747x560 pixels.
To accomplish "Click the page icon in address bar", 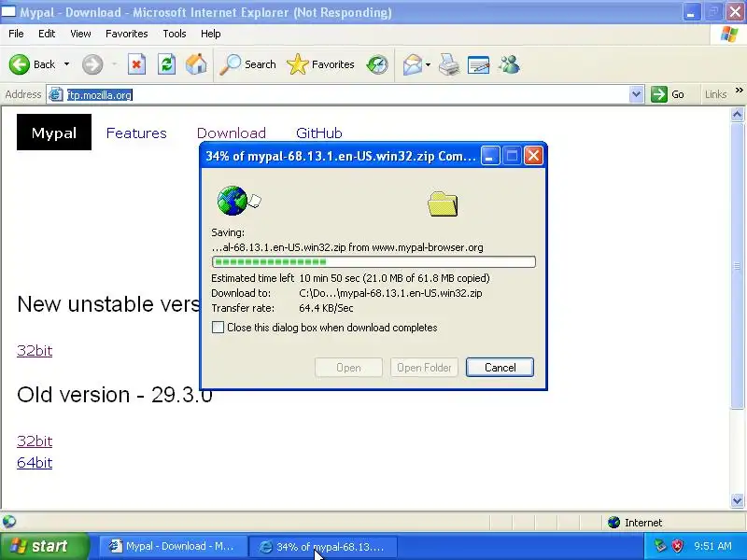I will (x=56, y=95).
